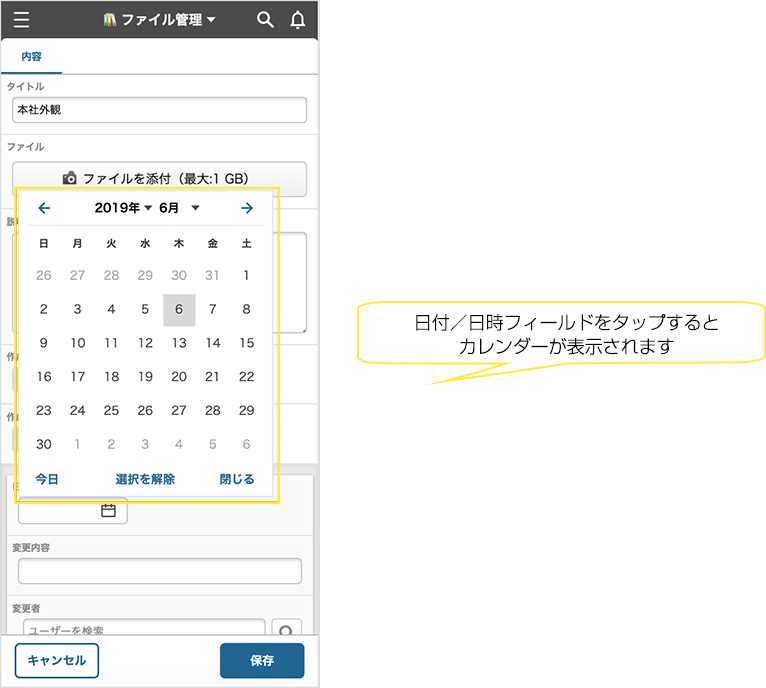Viewport: 766px width, 688px height.
Task: Advance to next month with right arrow
Action: 247,208
